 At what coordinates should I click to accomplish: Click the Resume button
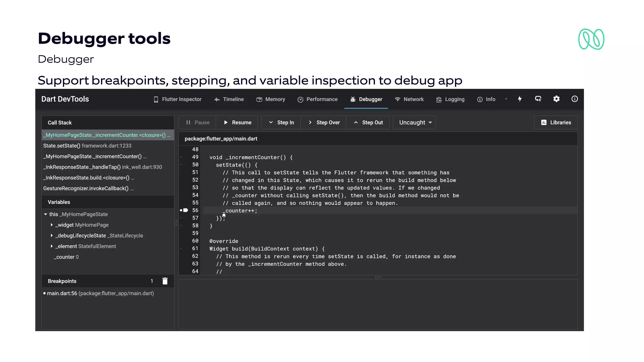pos(237,123)
